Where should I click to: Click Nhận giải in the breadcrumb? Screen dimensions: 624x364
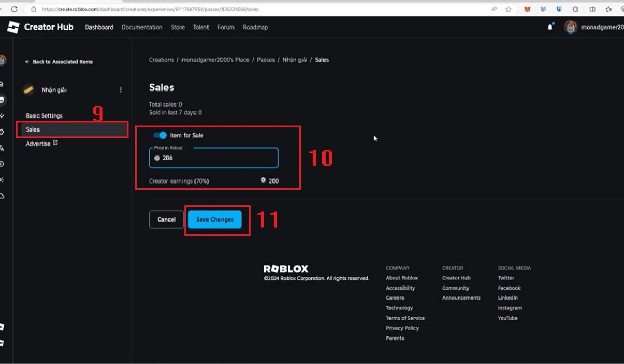[x=295, y=60]
